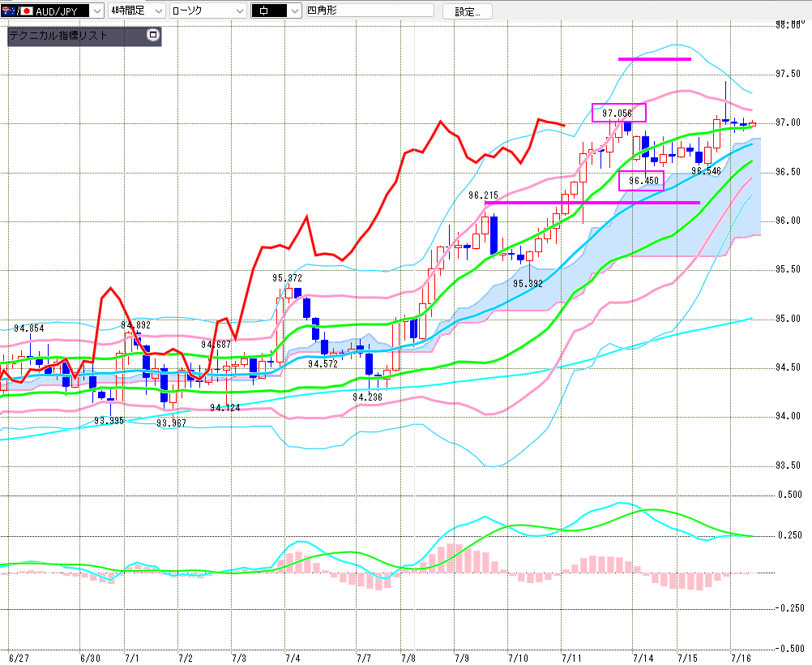
Task: Click the 96.00 price axis value
Action: [788, 221]
